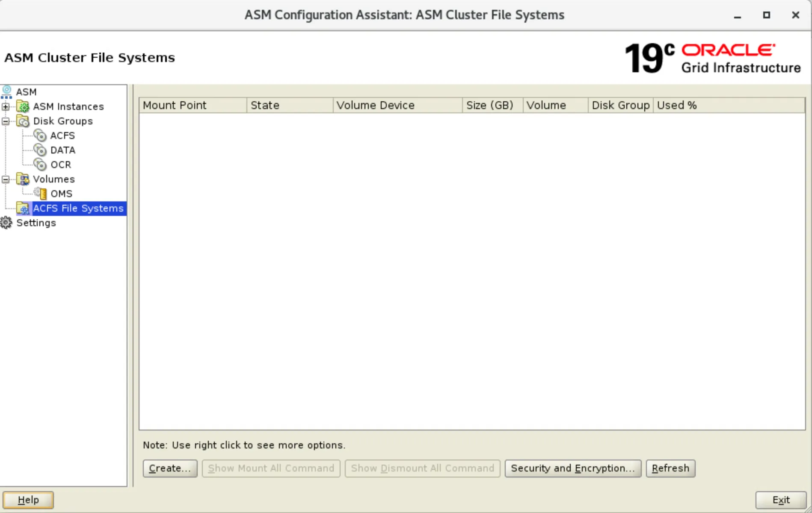Select the DATA disk group icon

click(x=40, y=150)
